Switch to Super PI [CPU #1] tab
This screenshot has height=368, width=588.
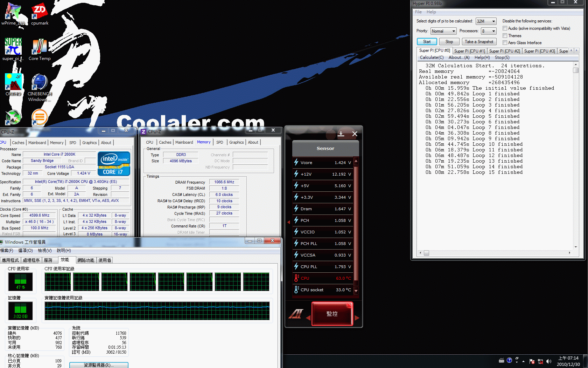[x=469, y=51]
